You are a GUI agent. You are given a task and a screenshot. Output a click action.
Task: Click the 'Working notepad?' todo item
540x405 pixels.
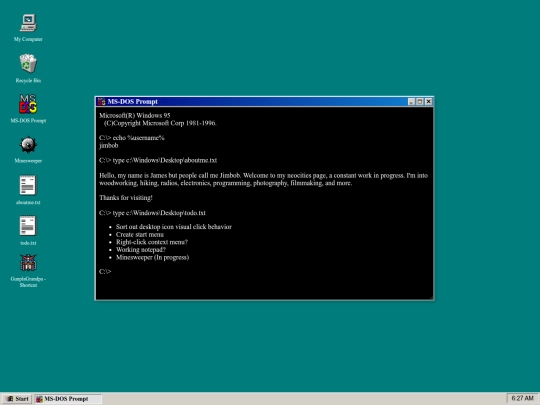pos(141,250)
